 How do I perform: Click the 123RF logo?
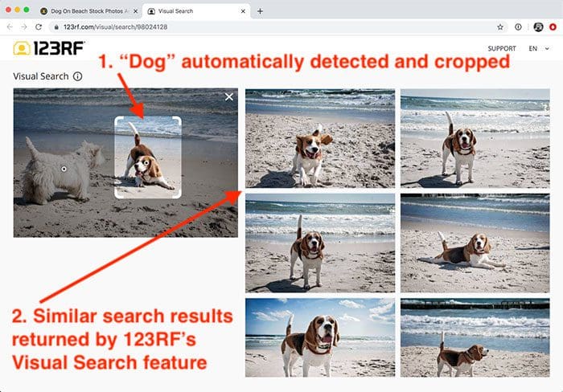click(49, 48)
